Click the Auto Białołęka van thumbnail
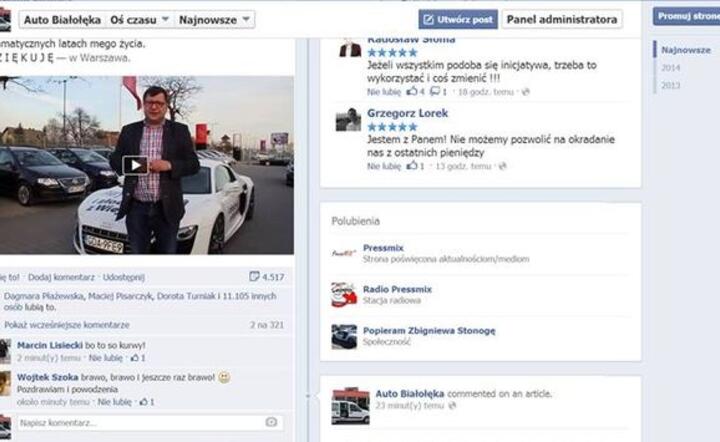Viewport: 720px width, 442px height. click(x=350, y=406)
